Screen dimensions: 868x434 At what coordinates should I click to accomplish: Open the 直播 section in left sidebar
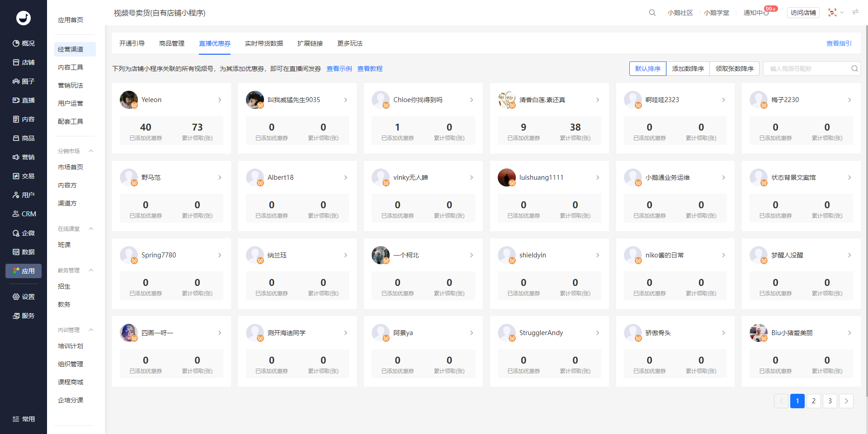(24, 100)
